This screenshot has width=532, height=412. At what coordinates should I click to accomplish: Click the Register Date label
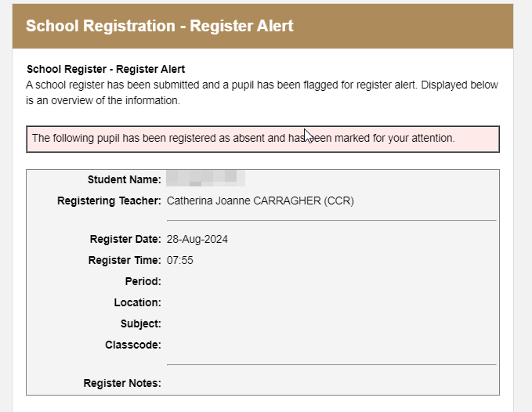125,239
